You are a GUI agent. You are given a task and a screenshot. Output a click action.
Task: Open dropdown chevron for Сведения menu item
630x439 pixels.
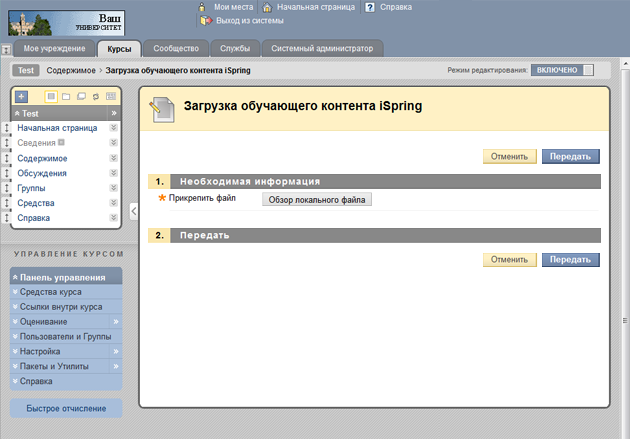point(114,142)
